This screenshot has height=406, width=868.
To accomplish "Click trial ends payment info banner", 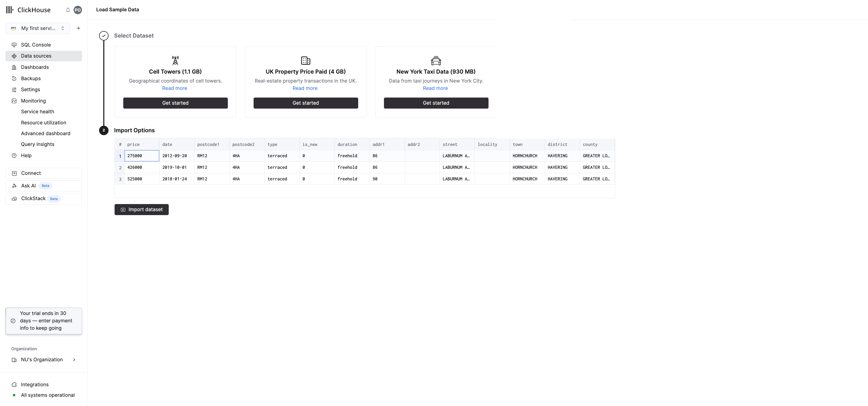I will tap(44, 321).
